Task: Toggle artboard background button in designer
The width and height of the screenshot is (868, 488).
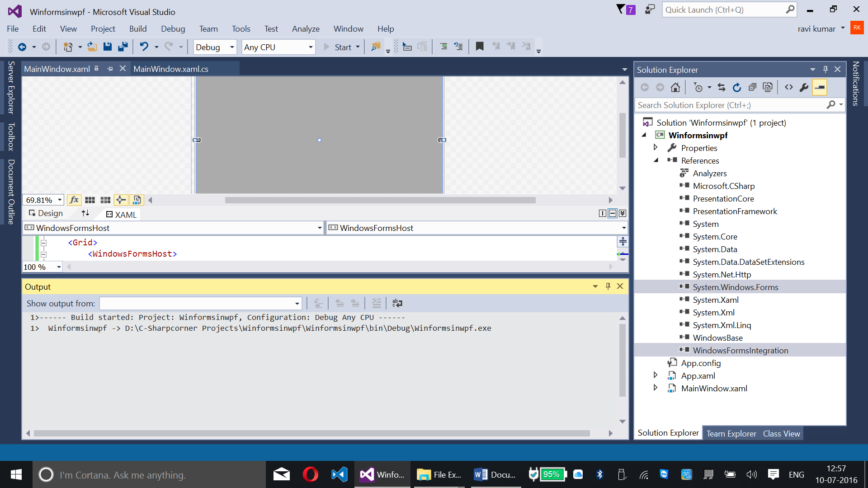Action: tap(137, 200)
